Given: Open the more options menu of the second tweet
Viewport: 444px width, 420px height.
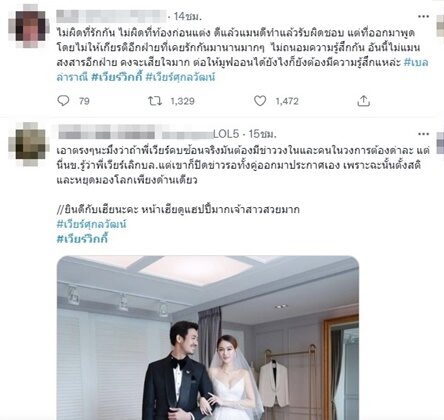Looking at the screenshot, I should [423, 134].
